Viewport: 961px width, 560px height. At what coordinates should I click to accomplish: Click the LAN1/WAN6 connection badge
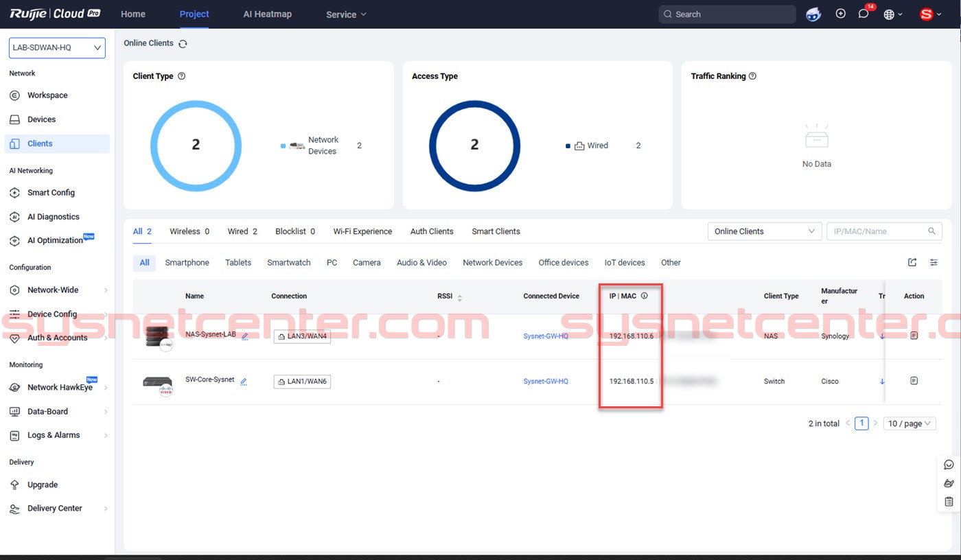tap(302, 382)
